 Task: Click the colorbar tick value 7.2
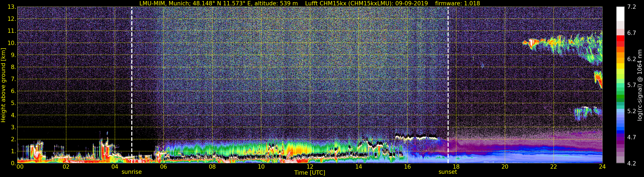point(632,7)
